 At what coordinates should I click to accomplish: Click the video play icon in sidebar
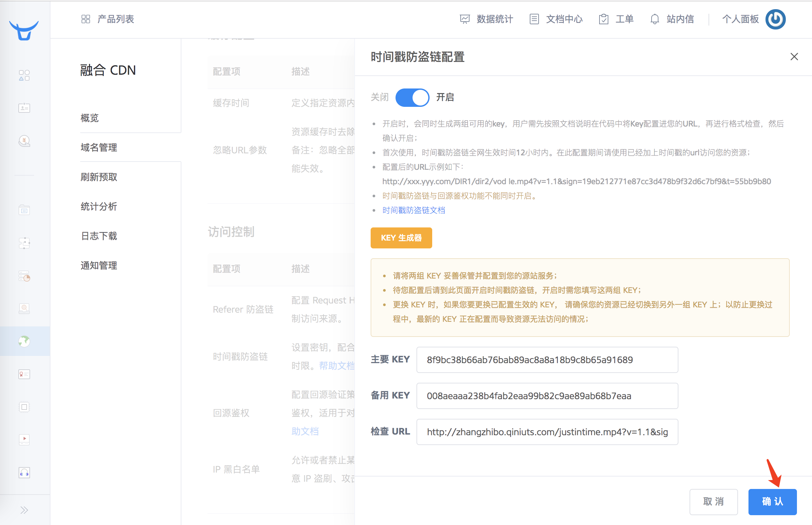[x=24, y=439]
